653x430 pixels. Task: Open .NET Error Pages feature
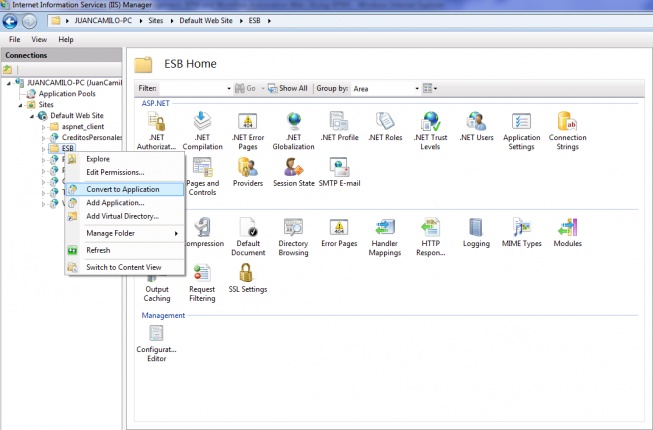click(248, 131)
